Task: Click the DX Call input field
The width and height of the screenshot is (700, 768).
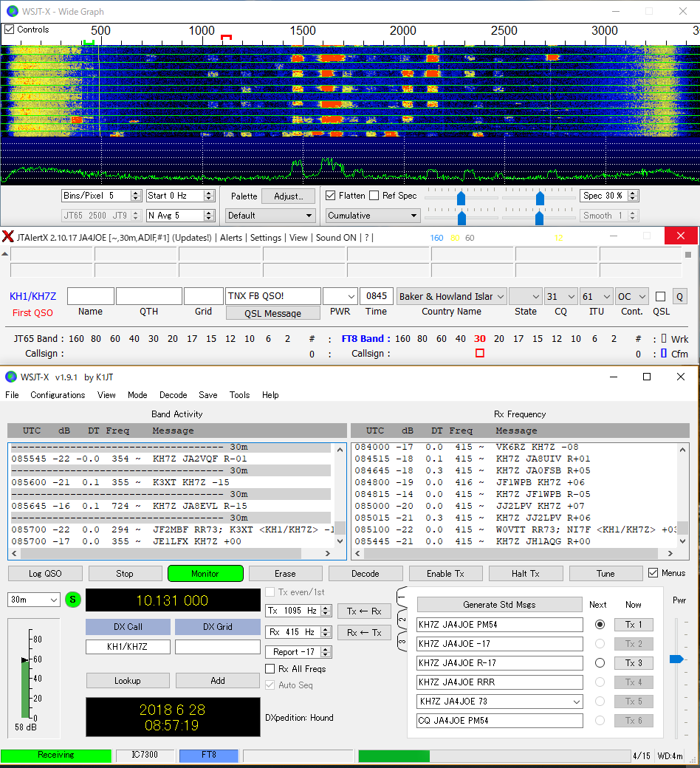Action: tap(128, 647)
